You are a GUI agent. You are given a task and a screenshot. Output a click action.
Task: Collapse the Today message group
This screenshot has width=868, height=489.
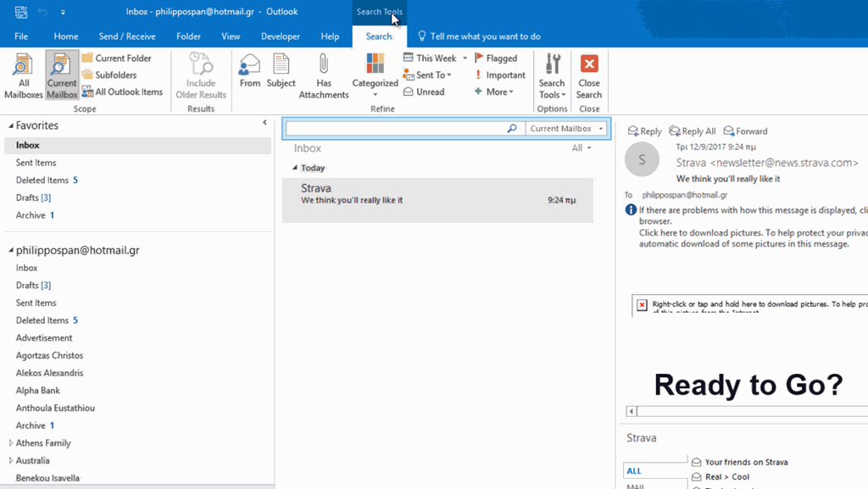295,168
